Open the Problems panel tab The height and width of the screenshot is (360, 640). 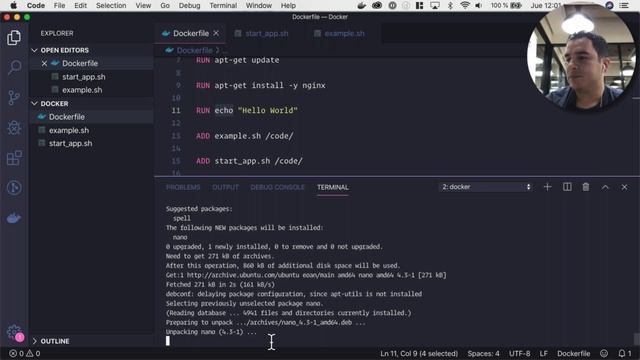pyautogui.click(x=183, y=187)
